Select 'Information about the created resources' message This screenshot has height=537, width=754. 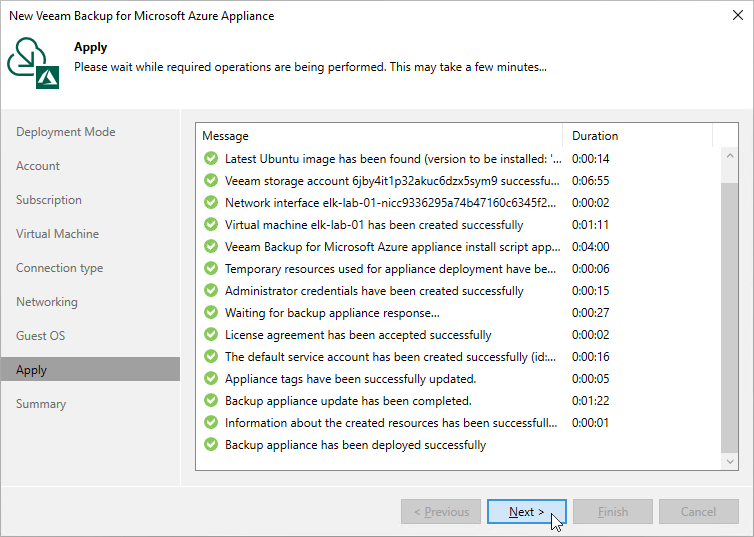391,423
